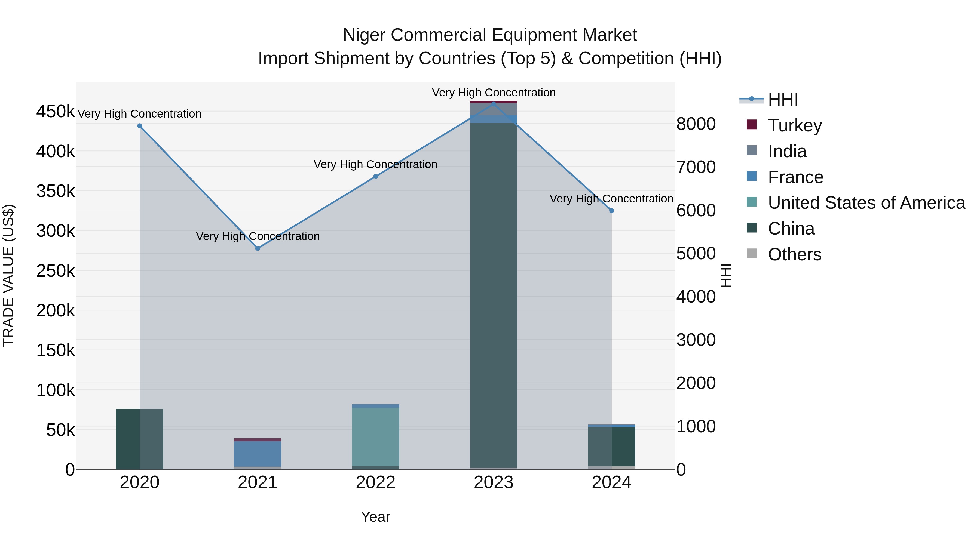Click the 8000 HHI axis tick label

[696, 124]
